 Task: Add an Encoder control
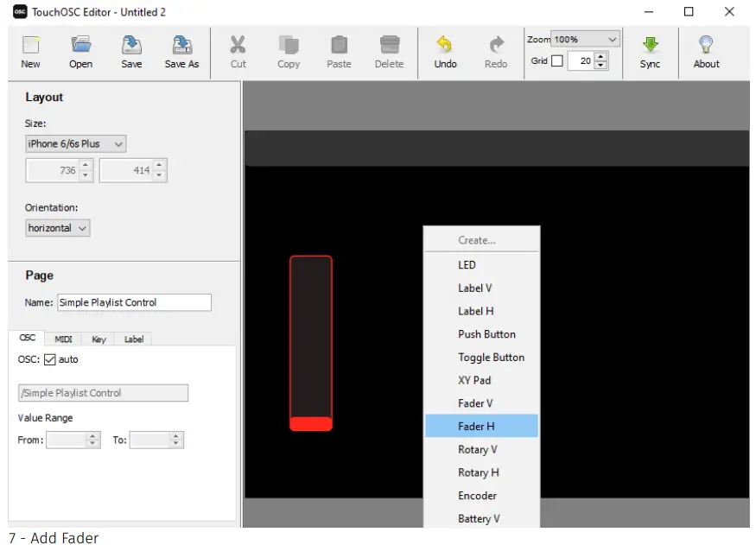[481, 496]
